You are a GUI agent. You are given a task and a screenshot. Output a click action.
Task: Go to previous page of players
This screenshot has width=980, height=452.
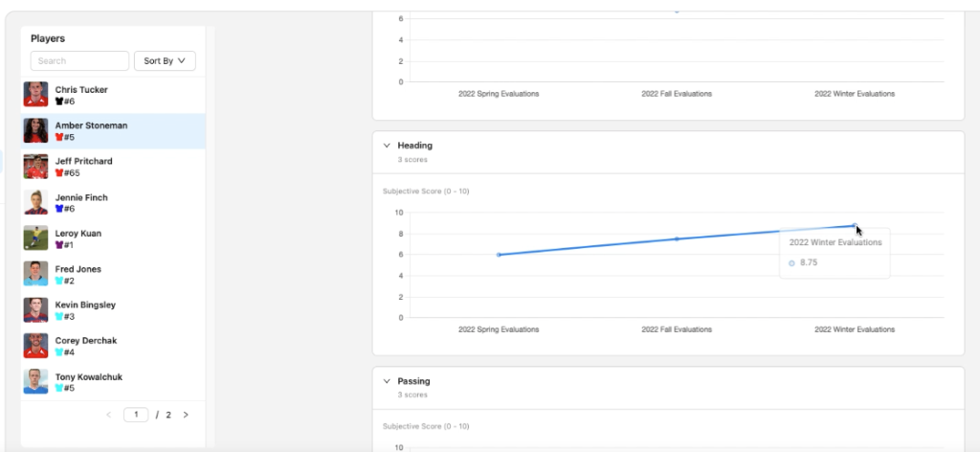tap(108, 415)
